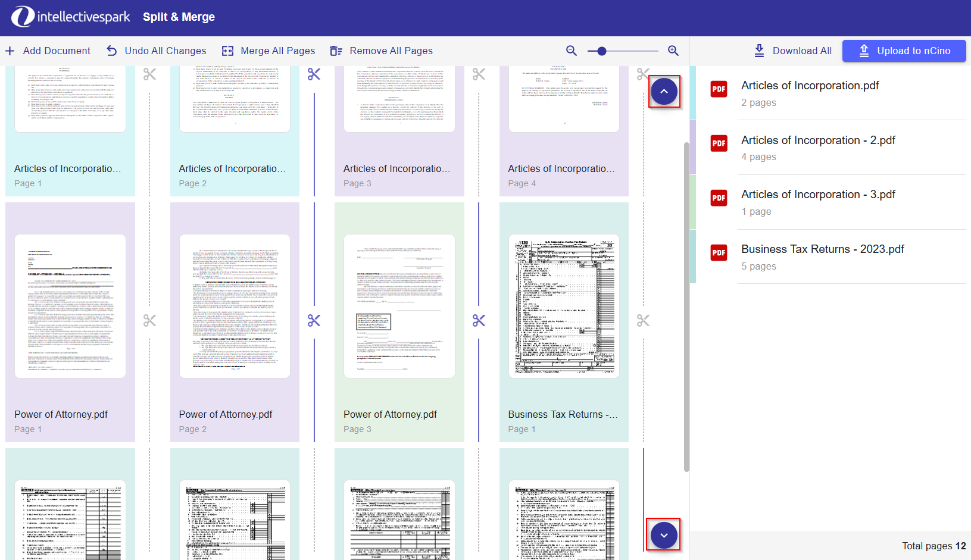Toggle scissors split after Power of Attorney page 3
Image resolution: width=971 pixels, height=560 pixels.
click(479, 321)
